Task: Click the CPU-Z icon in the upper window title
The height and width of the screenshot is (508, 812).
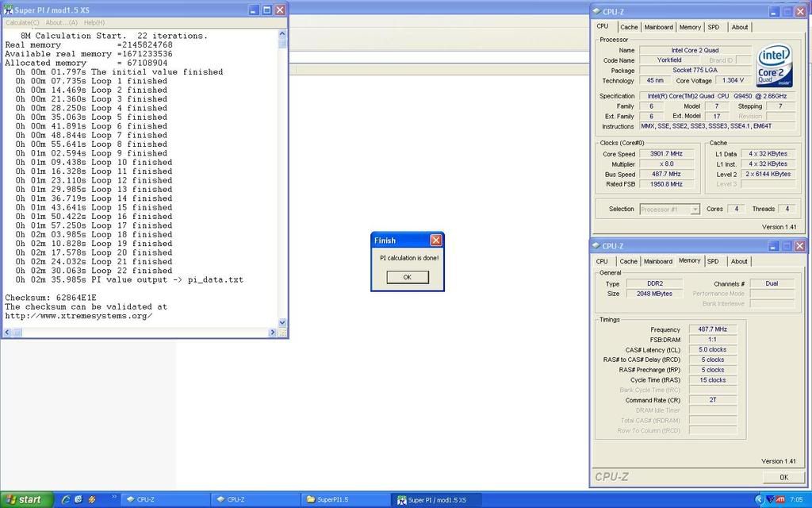Action: pos(597,11)
